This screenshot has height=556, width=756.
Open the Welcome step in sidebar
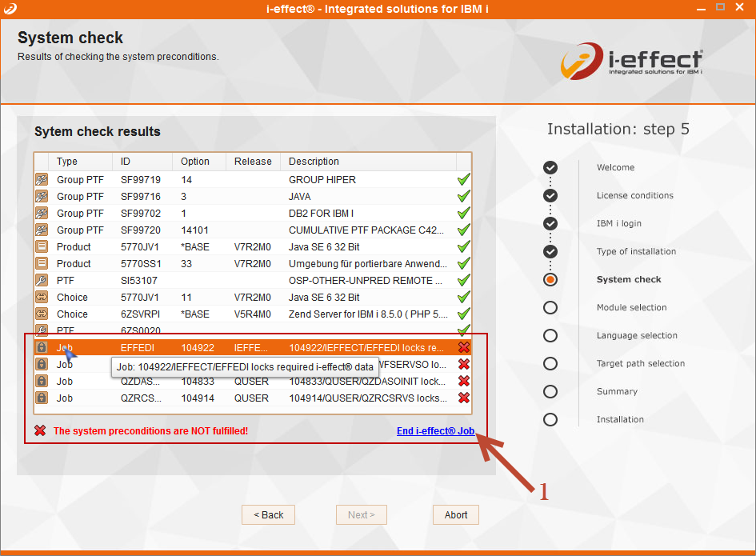pos(615,168)
